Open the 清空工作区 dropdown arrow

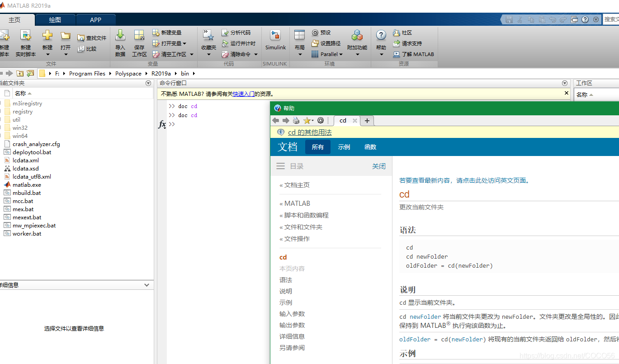(191, 54)
